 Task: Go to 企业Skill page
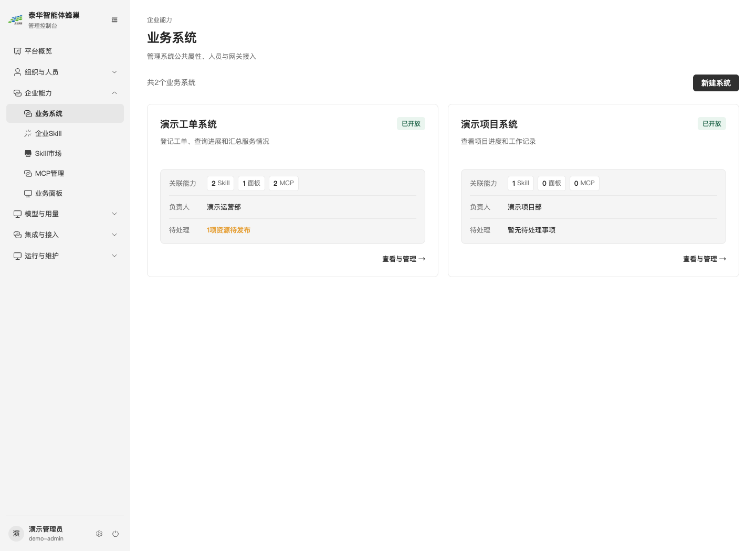(x=65, y=133)
